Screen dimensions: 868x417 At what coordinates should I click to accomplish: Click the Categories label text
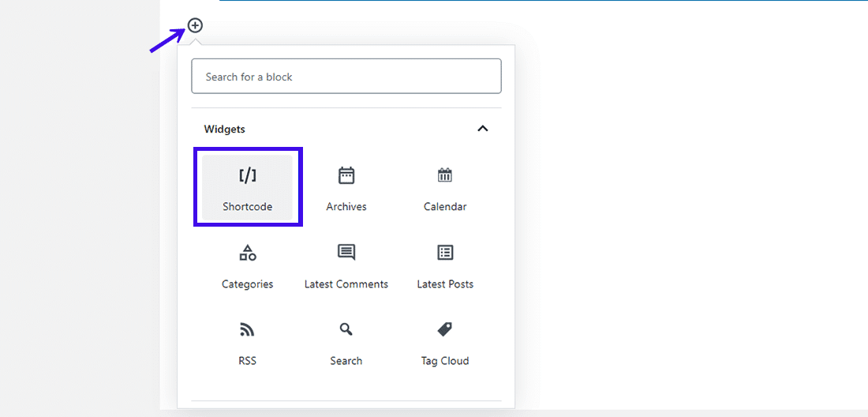(x=248, y=284)
